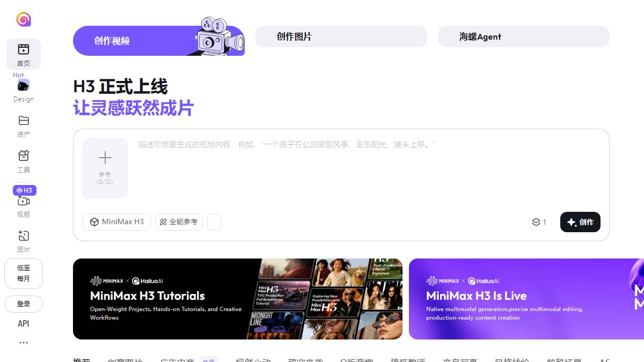
Task: Open the MiniMax H3 Tutorials banner
Action: 238,299
